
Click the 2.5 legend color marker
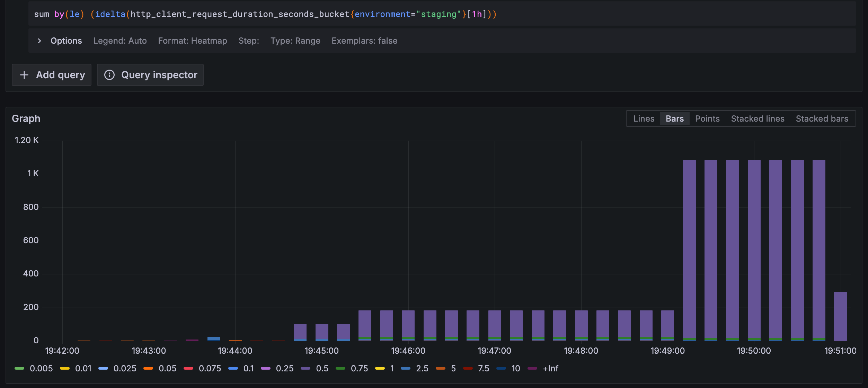[406, 369]
